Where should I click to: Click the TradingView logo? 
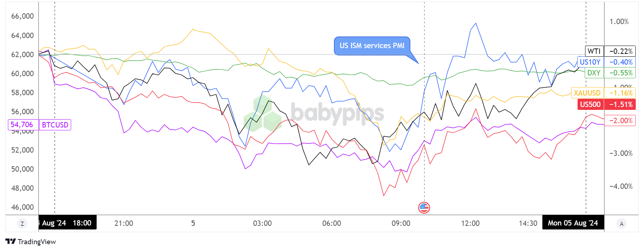(x=11, y=241)
